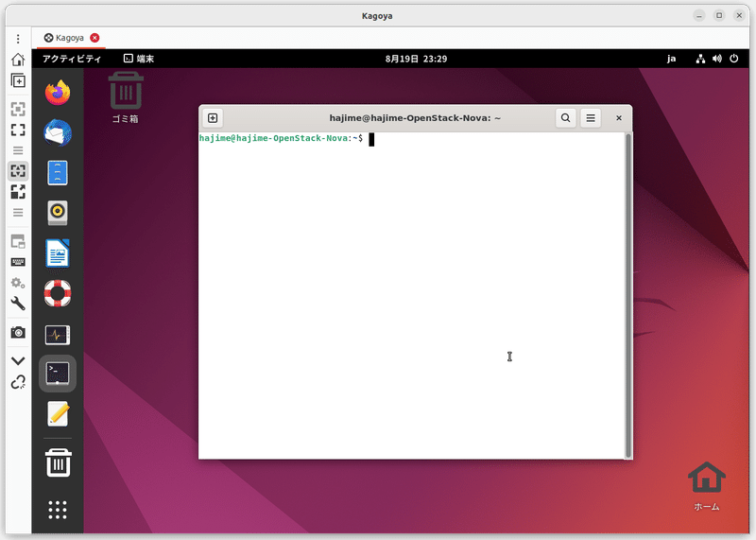
Task: Open the Files manager in the dock
Action: click(58, 173)
